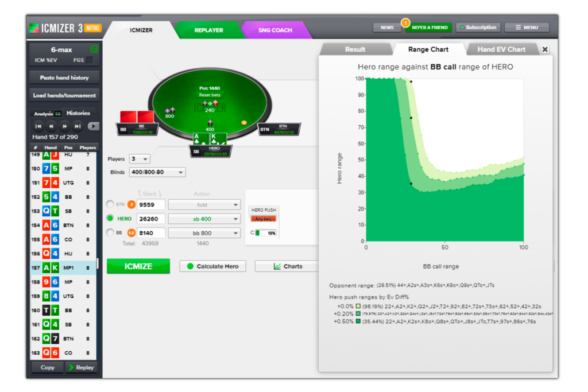Switch to the Analysis tab

click(47, 114)
